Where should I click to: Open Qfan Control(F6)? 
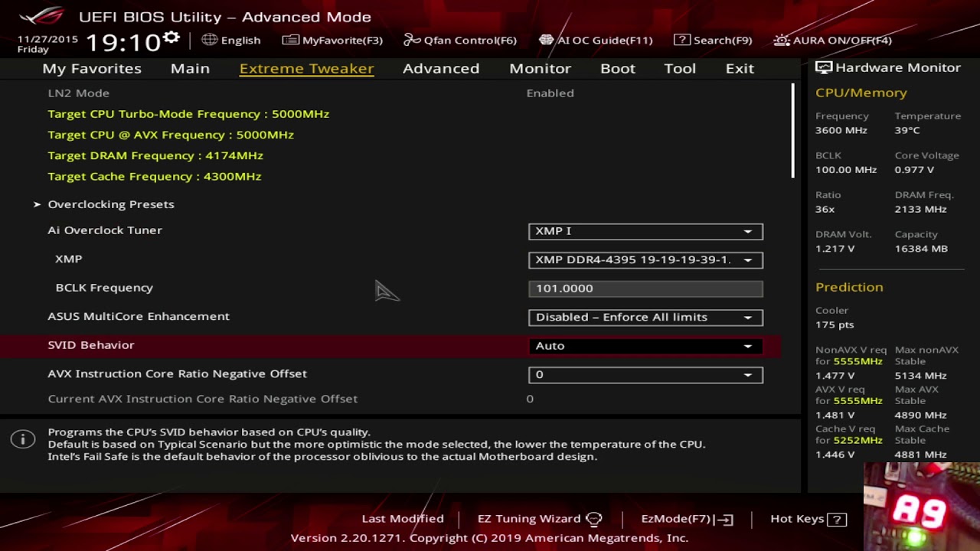pos(460,40)
